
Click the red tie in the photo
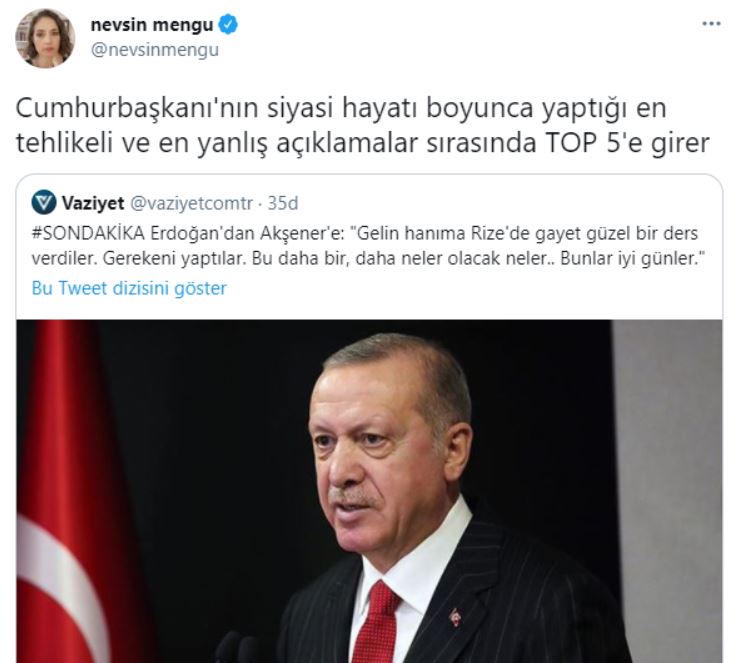click(x=376, y=621)
